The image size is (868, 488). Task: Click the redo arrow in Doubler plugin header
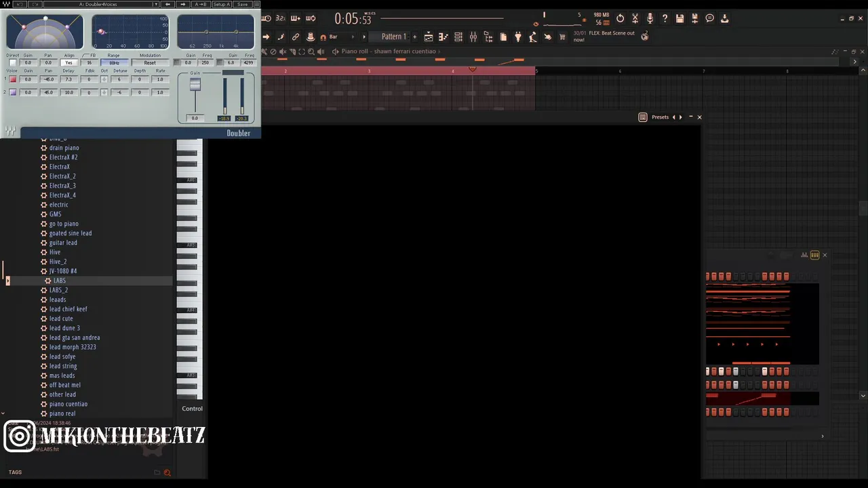(35, 4)
